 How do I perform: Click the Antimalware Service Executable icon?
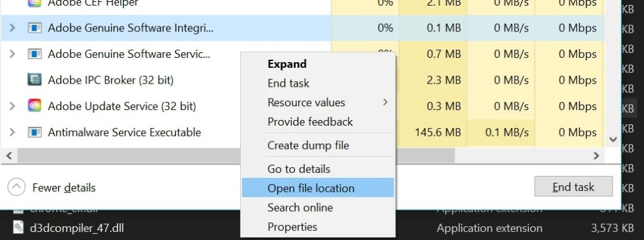pyautogui.click(x=35, y=132)
